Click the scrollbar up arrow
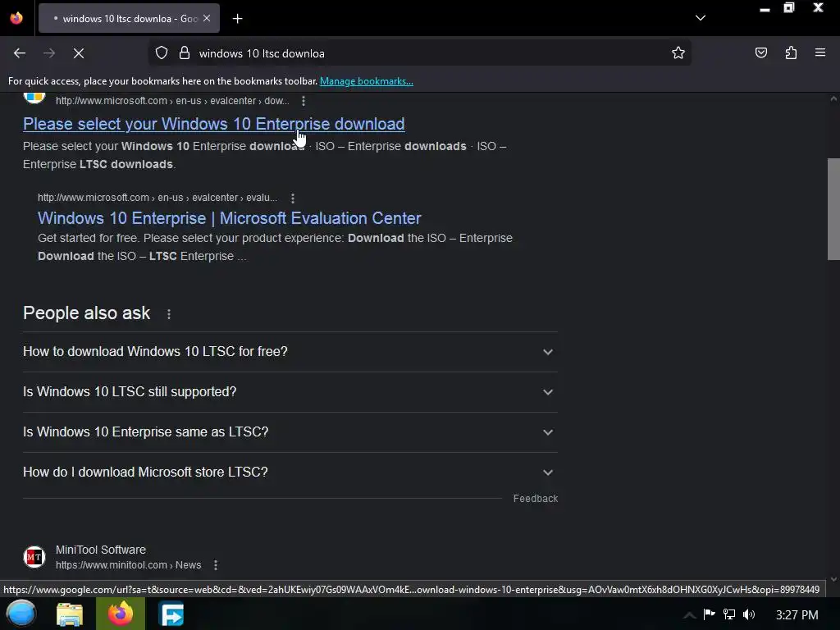Viewport: 840px width, 630px height. (x=833, y=99)
